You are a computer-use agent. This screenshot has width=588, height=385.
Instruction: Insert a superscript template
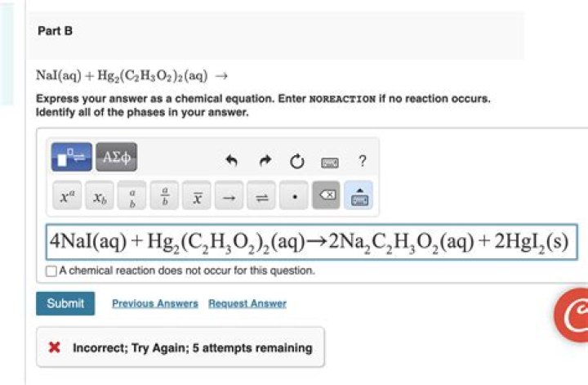click(68, 197)
